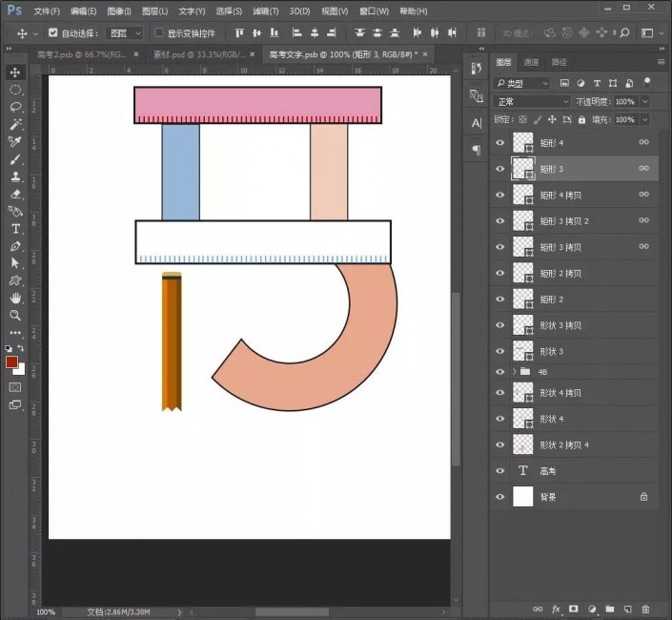Select the Custom Shape tool
The height and width of the screenshot is (620, 672).
tap(15, 280)
